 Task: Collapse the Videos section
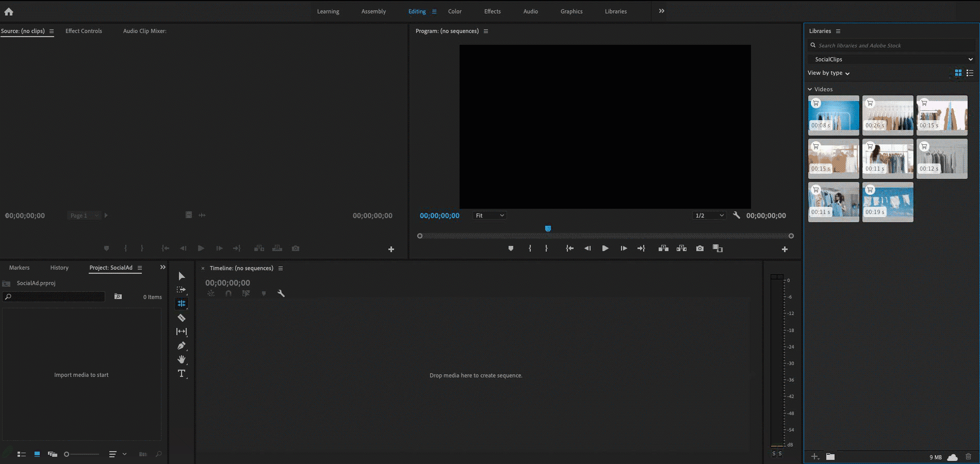[x=810, y=89]
